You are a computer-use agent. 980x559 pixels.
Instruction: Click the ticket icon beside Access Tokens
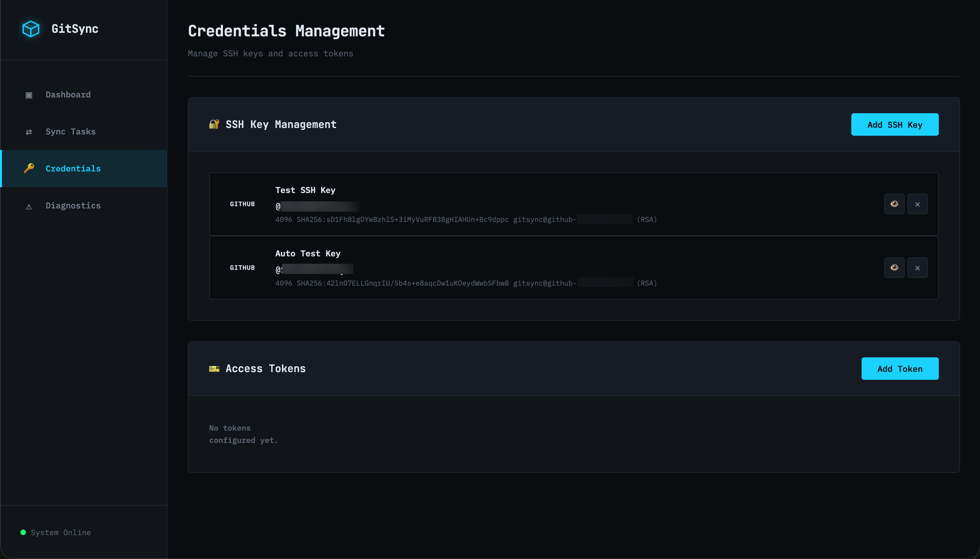(214, 369)
